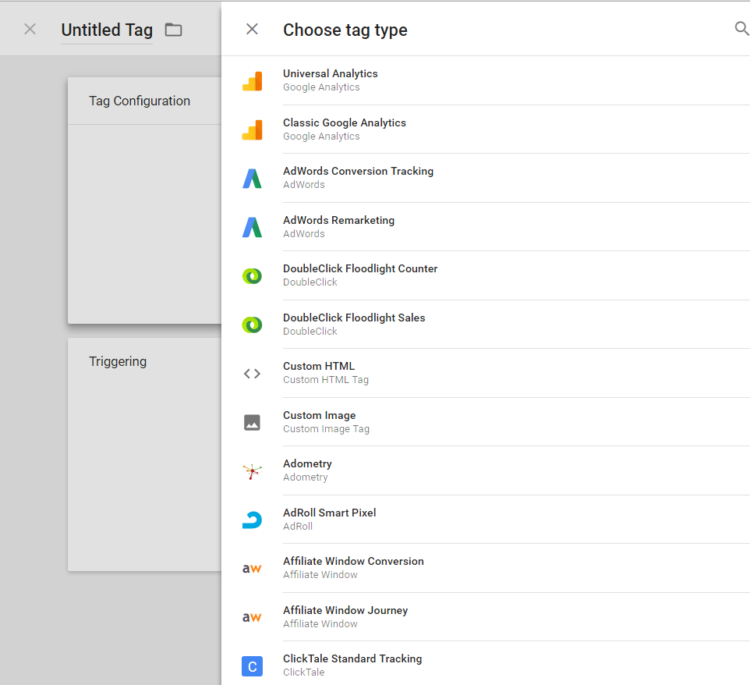Close the Choose tag type panel

click(252, 29)
